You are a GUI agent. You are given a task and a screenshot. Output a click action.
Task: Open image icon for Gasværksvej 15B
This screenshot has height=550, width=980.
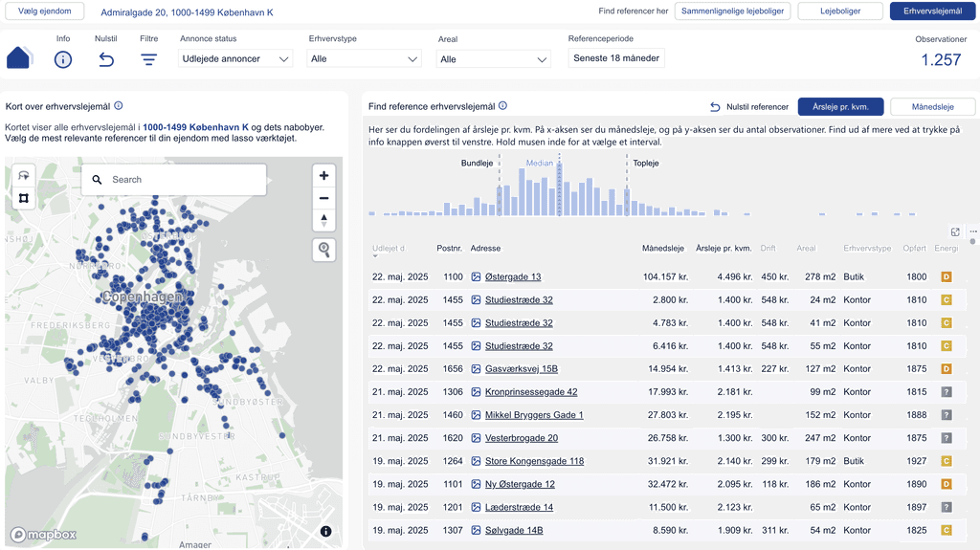477,368
